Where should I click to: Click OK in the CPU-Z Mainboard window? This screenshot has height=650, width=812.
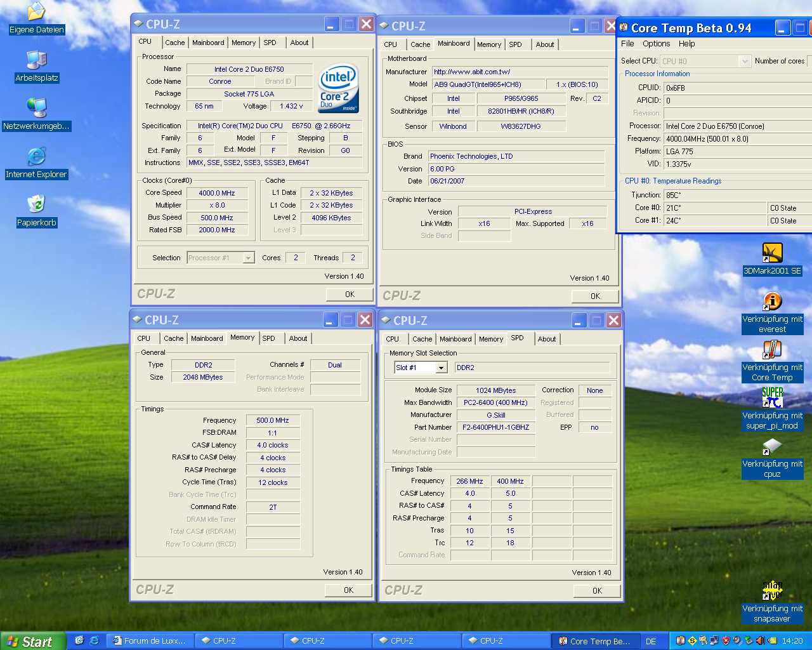(595, 296)
